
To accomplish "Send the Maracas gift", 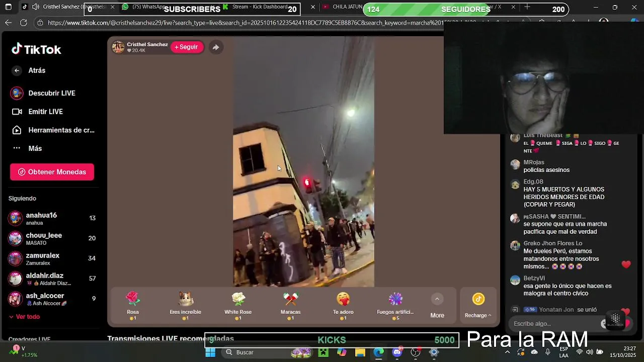I will click(290, 306).
